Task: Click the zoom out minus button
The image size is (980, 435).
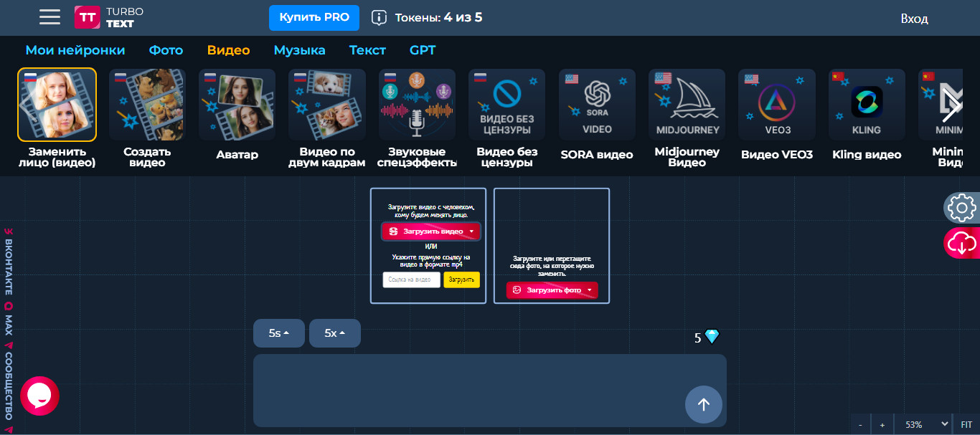Action: (x=859, y=425)
